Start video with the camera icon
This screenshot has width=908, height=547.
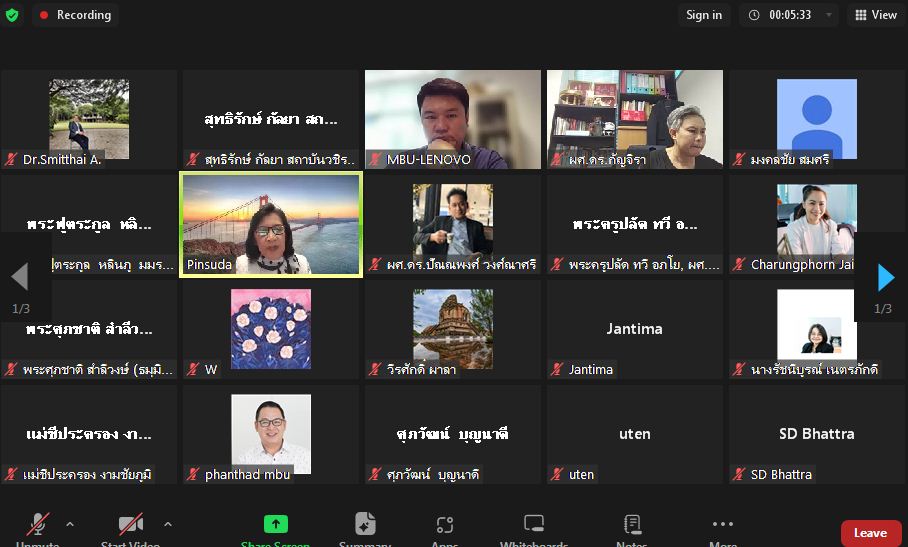pyautogui.click(x=131, y=526)
